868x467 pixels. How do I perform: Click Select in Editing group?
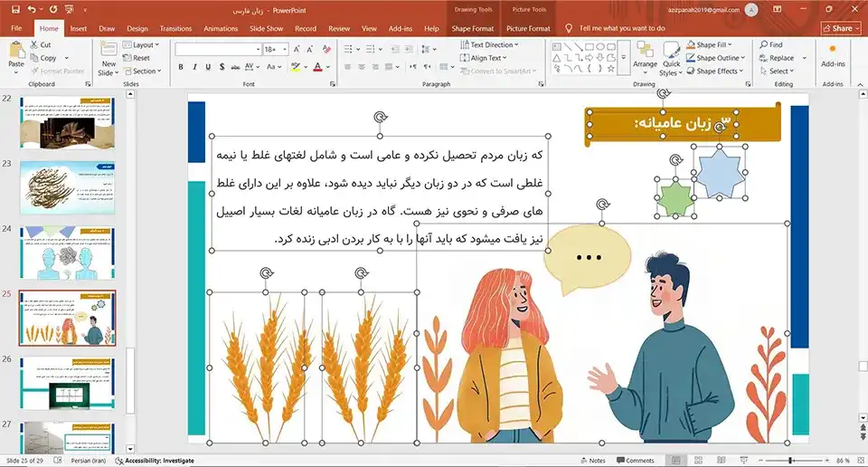coord(778,71)
